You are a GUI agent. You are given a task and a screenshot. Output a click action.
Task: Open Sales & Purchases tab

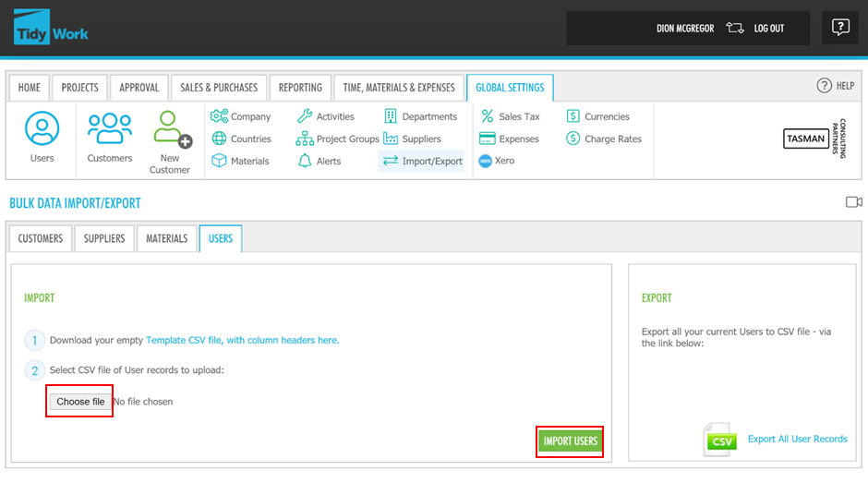click(x=219, y=88)
